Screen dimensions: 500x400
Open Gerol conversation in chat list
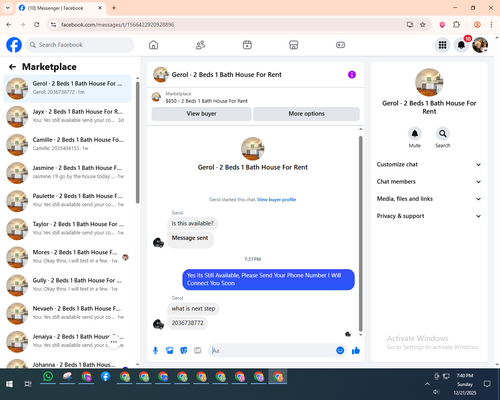click(68, 89)
